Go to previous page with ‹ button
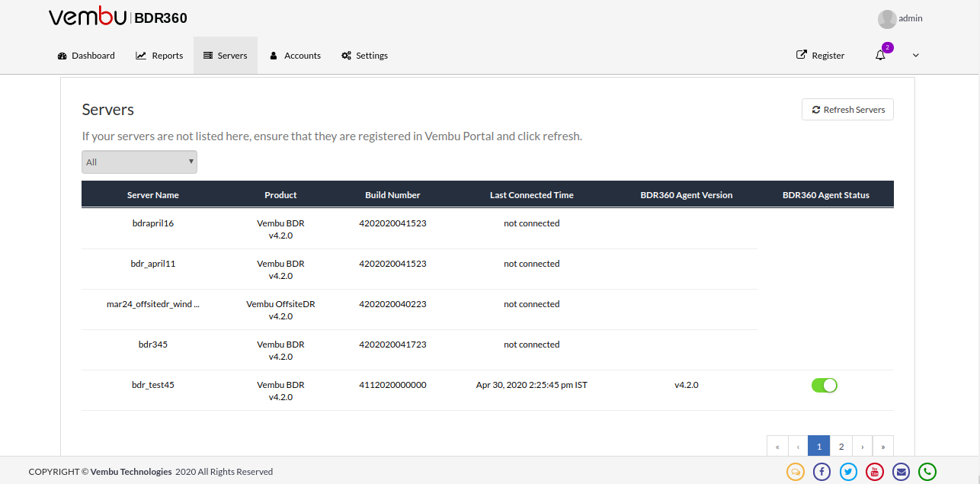The image size is (980, 484). (x=798, y=447)
